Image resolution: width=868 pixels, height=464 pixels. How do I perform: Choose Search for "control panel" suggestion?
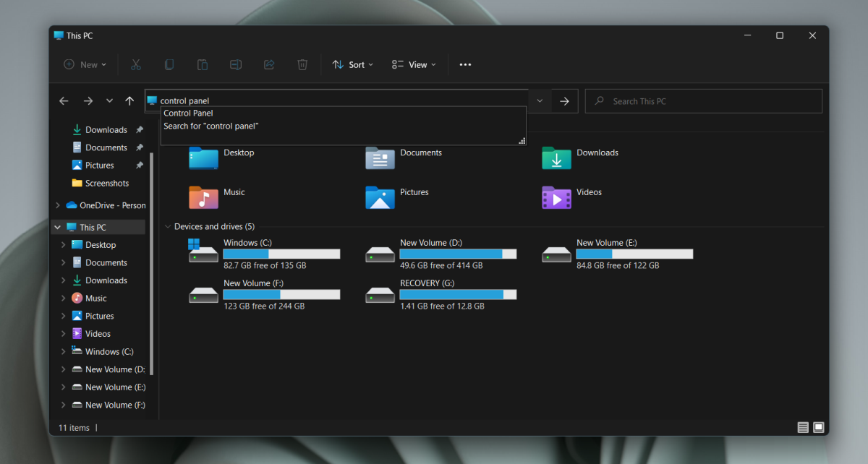tap(211, 126)
